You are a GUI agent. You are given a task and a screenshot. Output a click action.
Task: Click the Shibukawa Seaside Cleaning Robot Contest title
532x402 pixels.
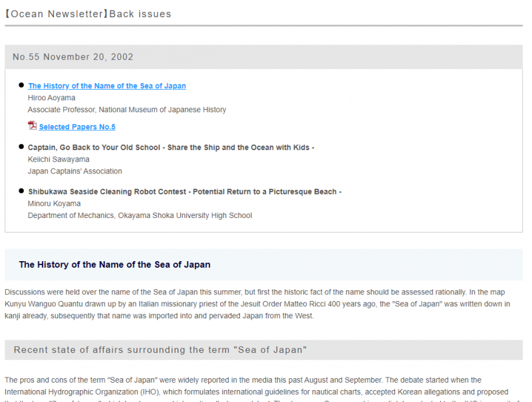tap(184, 192)
